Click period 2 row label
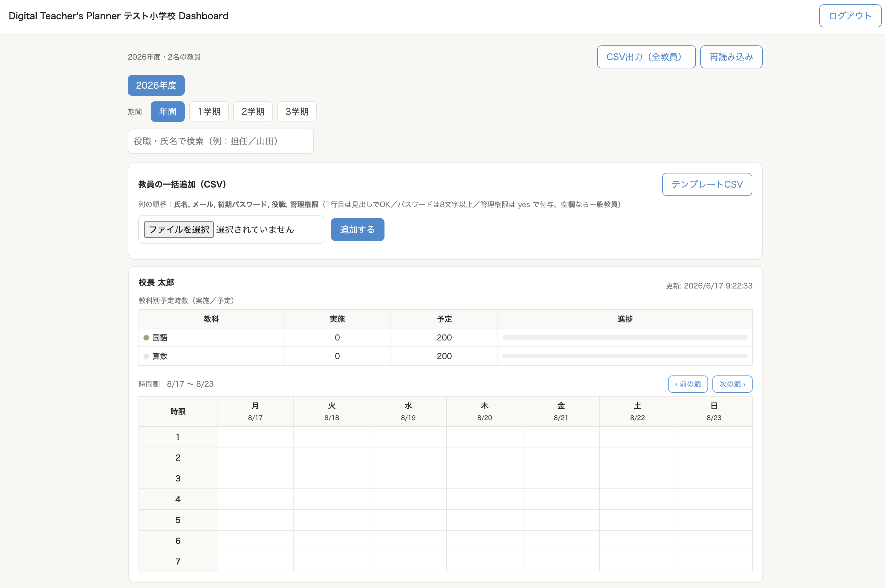The image size is (885, 588). click(178, 458)
